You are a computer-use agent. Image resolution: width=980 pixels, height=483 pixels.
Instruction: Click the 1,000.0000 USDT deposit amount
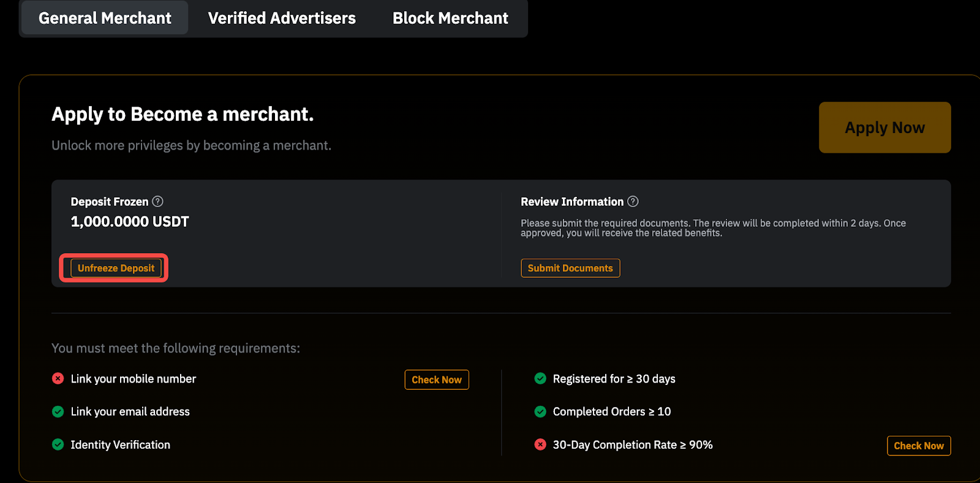click(x=130, y=222)
